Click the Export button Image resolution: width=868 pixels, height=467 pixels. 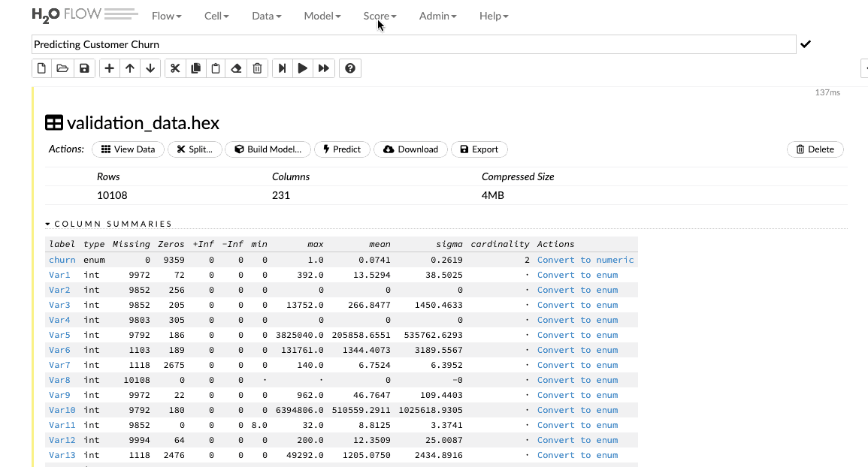point(479,149)
